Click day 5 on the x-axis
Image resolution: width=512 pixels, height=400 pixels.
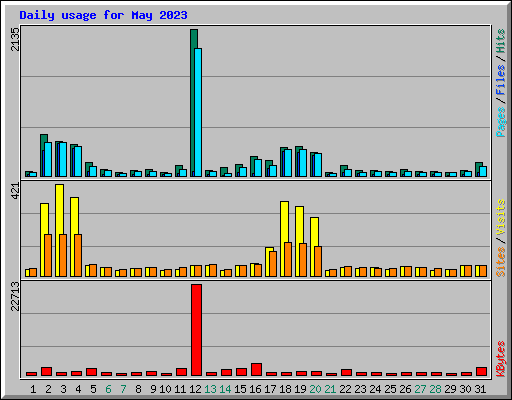coord(93,389)
